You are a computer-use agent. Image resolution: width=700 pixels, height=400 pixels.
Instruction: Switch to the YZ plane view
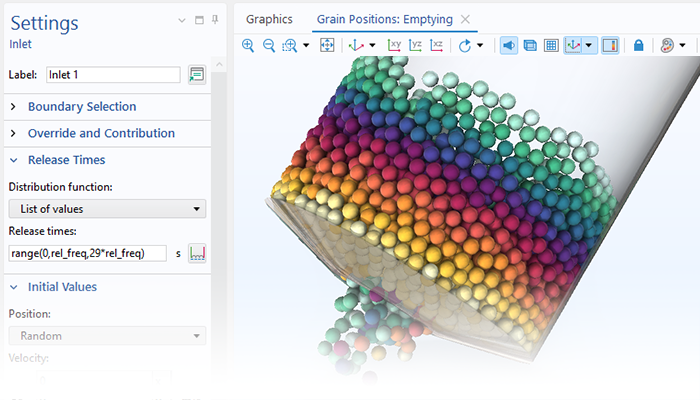click(417, 46)
